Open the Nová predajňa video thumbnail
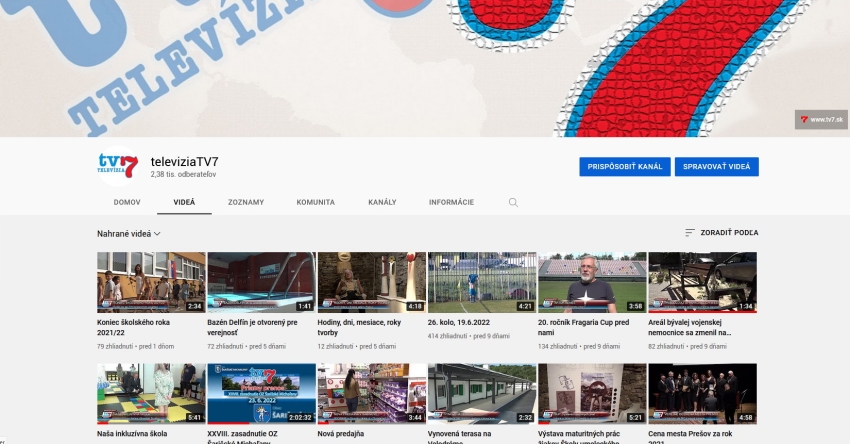 click(372, 394)
